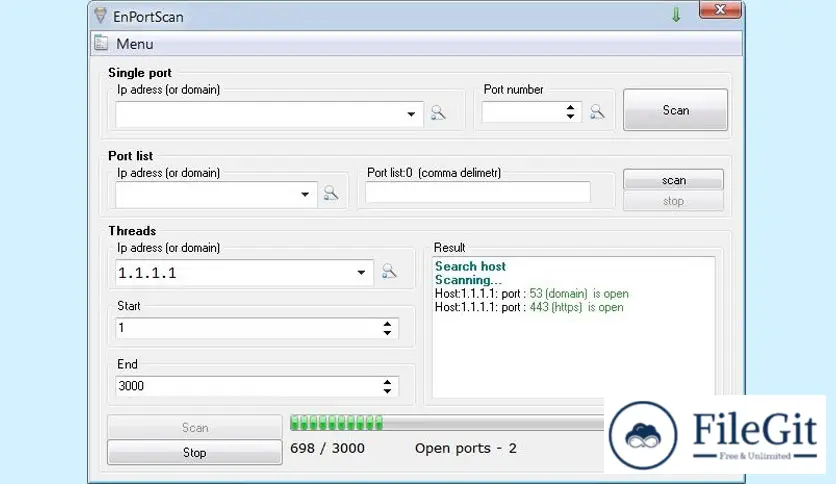Screen dimensions: 836x484
Task: Decrease Start value with down arrow
Action: 388,333
